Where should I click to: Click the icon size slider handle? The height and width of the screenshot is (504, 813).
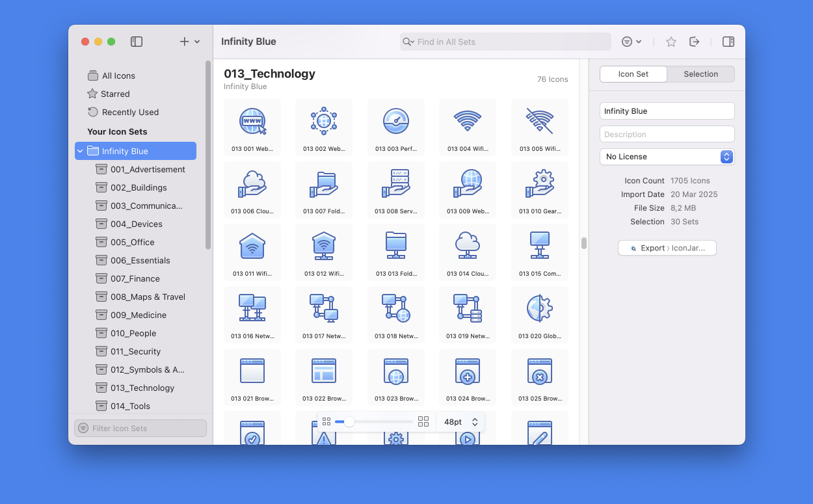pos(349,422)
